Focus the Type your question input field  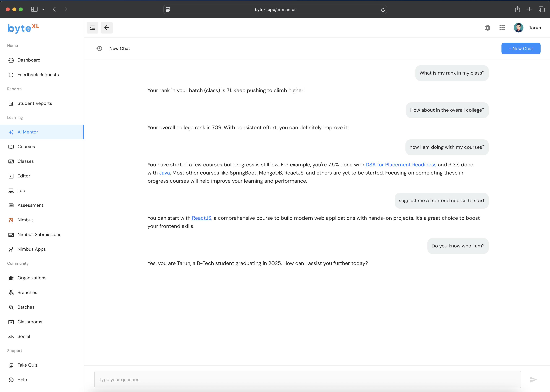307,379
